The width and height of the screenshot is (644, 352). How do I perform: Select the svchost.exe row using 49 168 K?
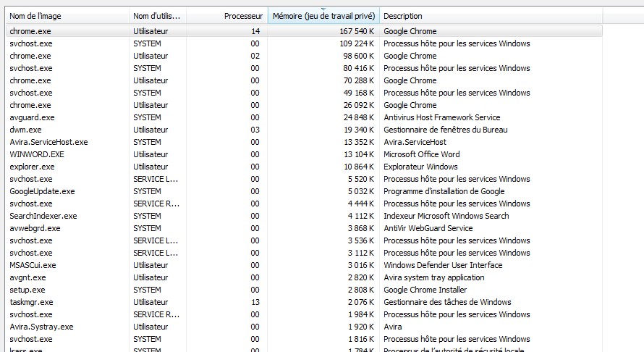(304, 93)
